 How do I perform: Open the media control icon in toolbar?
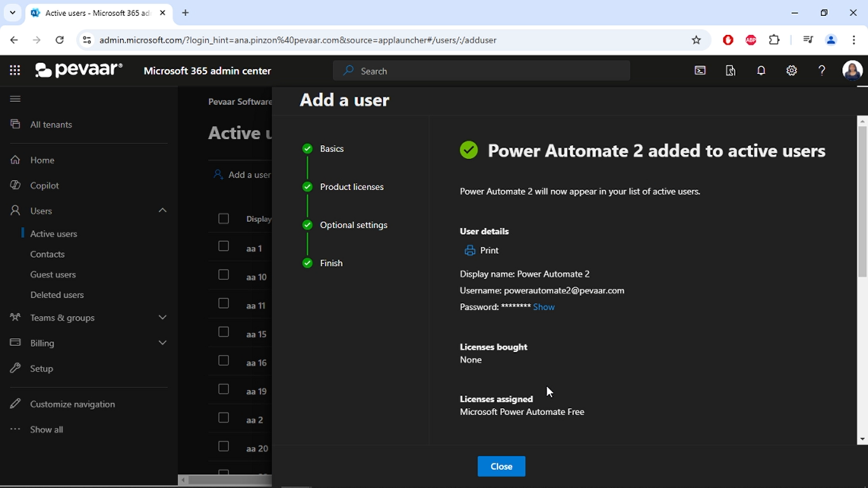coord(808,40)
